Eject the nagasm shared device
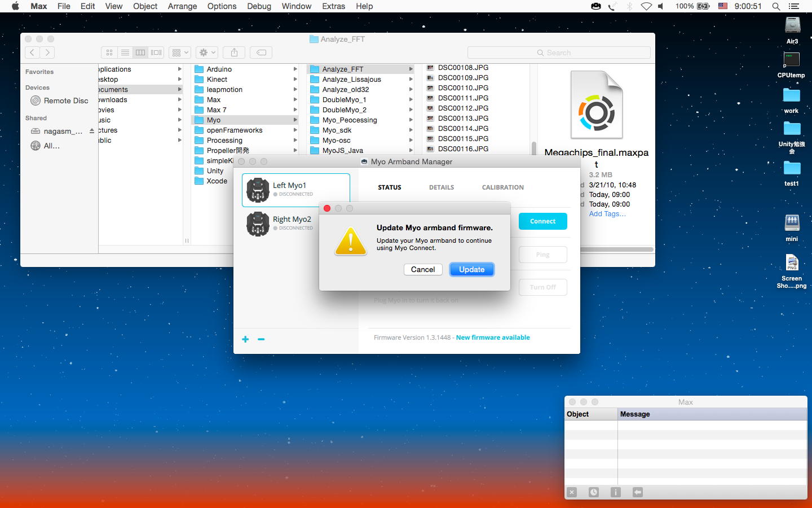812x508 pixels. pos(92,131)
